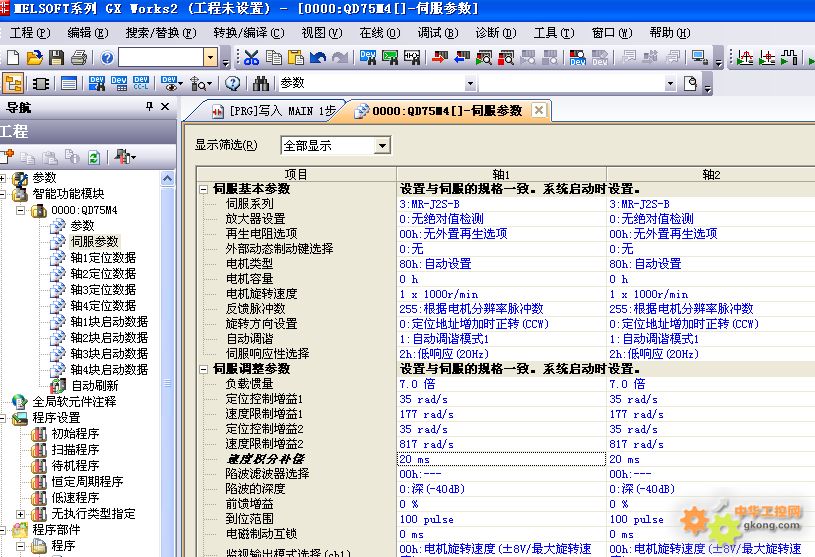
Task: Click the question bubble help icon
Action: [232, 83]
